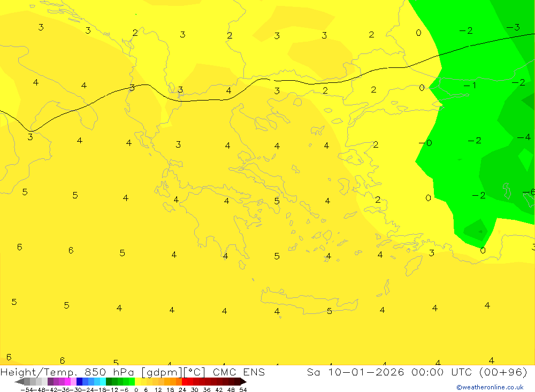Click the '-3' temperature value on the map
This screenshot has width=535, height=392.
(x=513, y=27)
